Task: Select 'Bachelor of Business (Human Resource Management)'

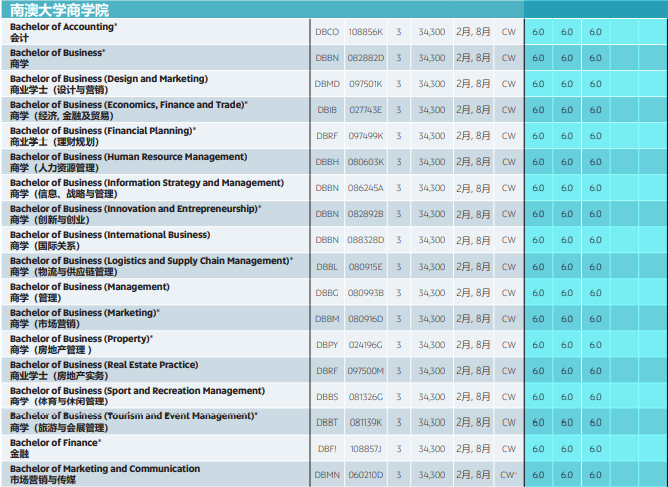Action: [128, 156]
